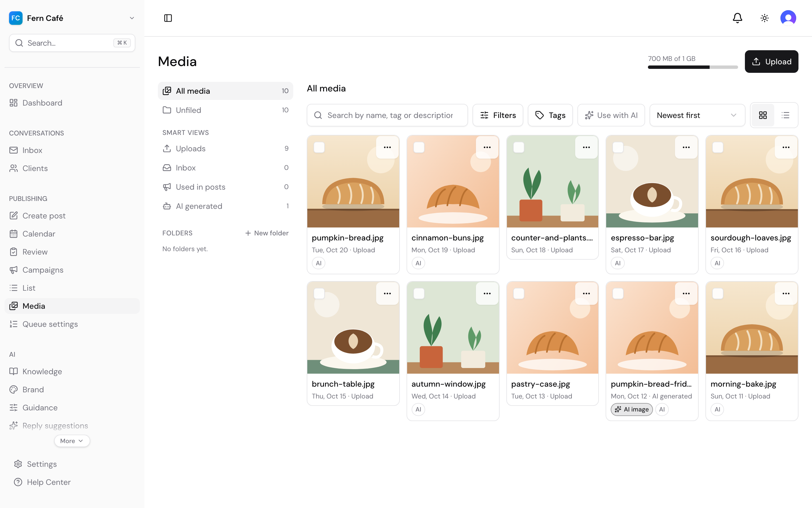Viewport: 812px width, 508px height.
Task: Open the notifications bell
Action: click(737, 18)
